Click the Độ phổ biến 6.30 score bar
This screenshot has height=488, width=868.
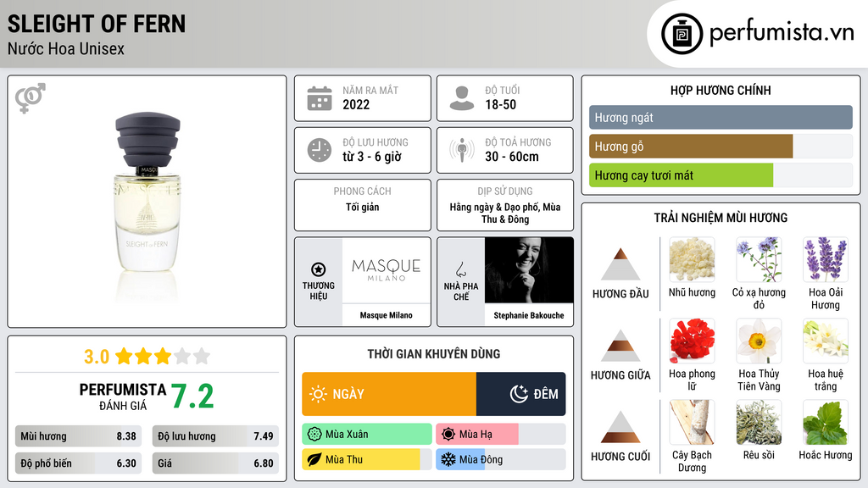point(79,463)
